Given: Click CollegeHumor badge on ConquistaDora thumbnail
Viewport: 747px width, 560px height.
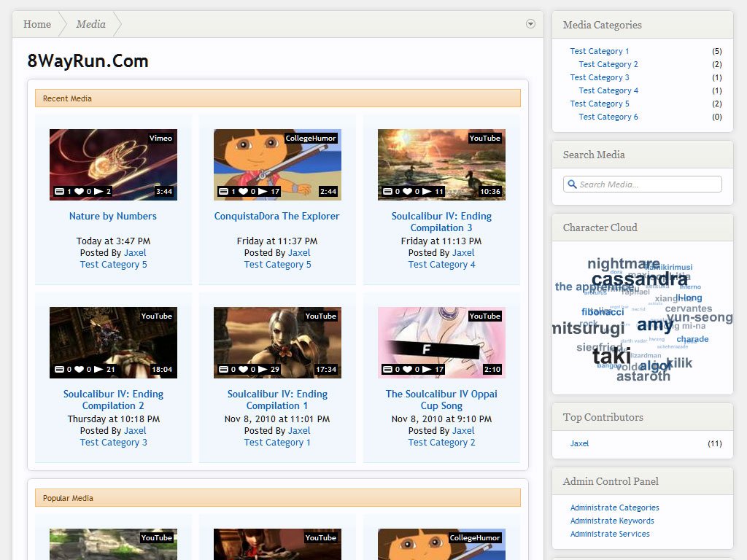Looking at the screenshot, I should [311, 138].
